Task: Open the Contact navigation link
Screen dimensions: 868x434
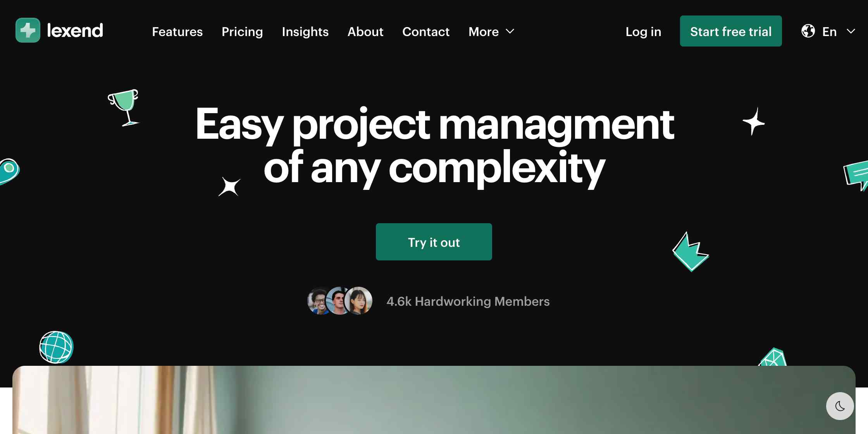Action: (426, 31)
